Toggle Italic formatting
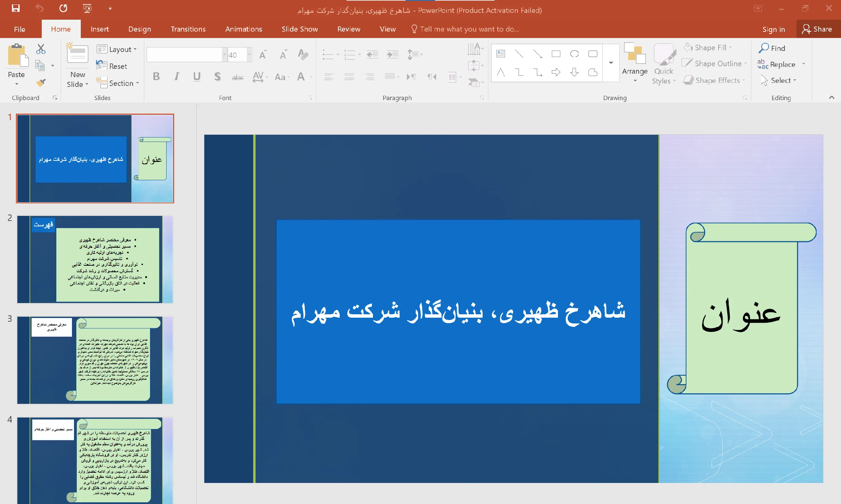 [x=176, y=77]
